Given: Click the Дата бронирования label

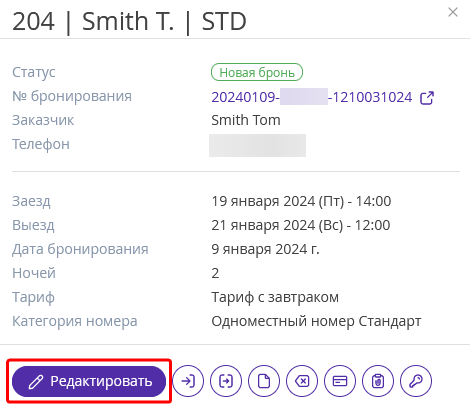Looking at the screenshot, I should [80, 249].
